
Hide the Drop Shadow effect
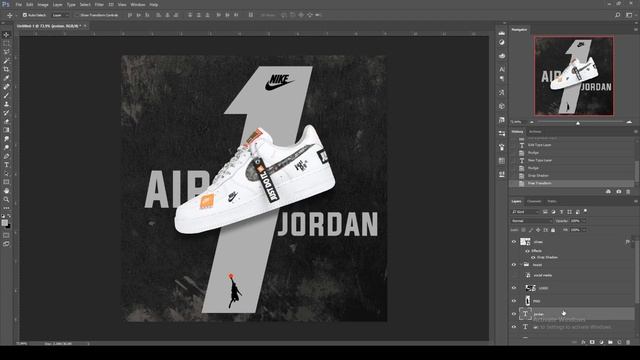coord(533,258)
